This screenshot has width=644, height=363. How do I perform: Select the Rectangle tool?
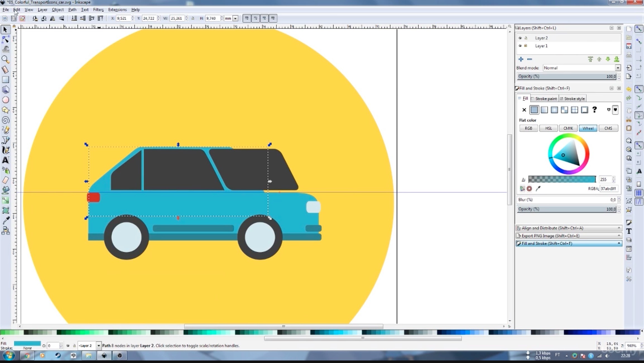click(5, 80)
